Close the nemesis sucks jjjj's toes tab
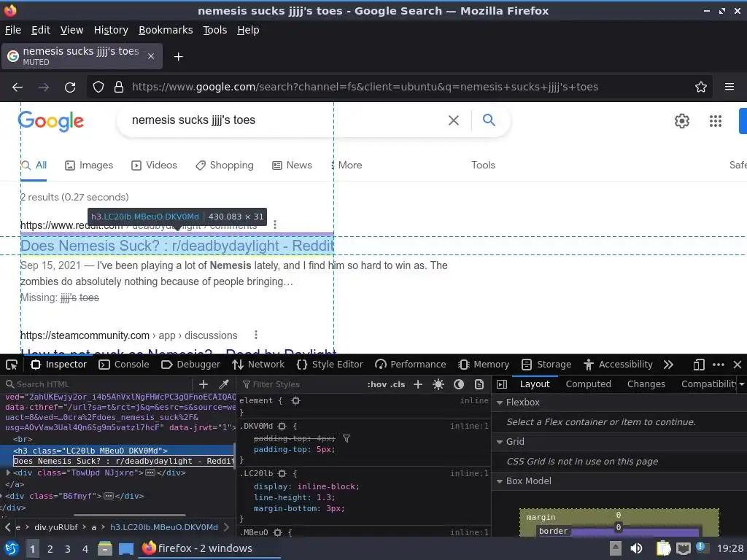Image resolution: width=747 pixels, height=560 pixels. pyautogui.click(x=150, y=56)
